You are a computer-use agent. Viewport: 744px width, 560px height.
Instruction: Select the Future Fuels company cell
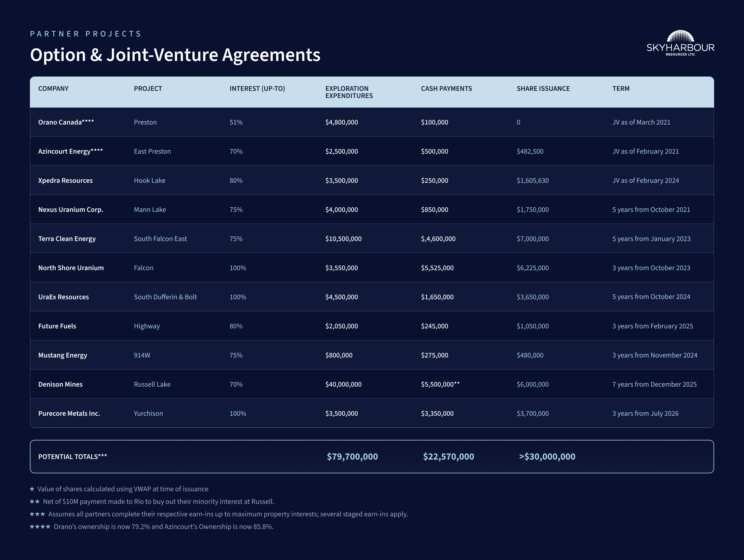pos(57,326)
